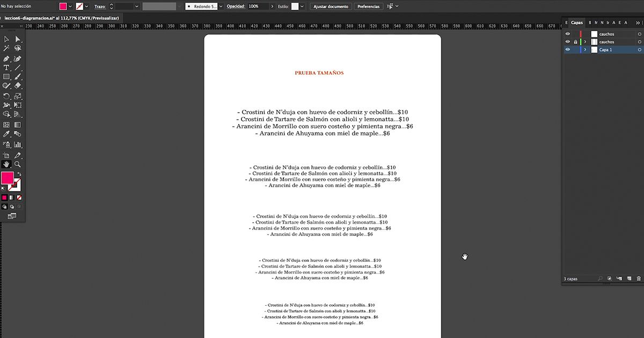
Task: Select the Scale tool
Action: point(18,96)
